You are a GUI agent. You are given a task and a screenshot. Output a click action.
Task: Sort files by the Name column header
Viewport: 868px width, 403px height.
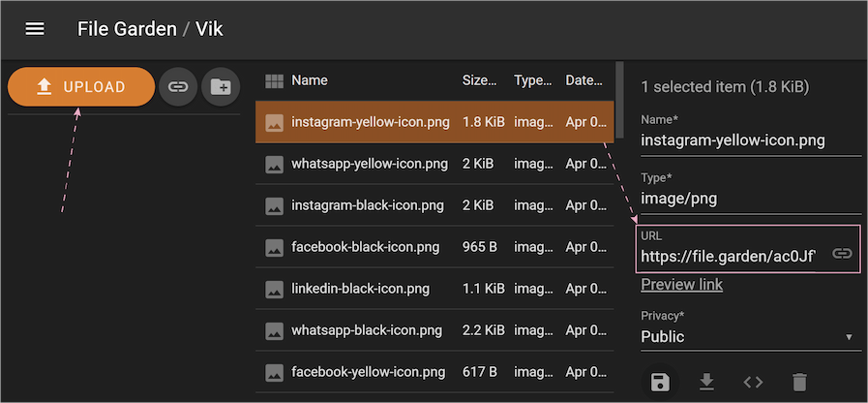(310, 80)
